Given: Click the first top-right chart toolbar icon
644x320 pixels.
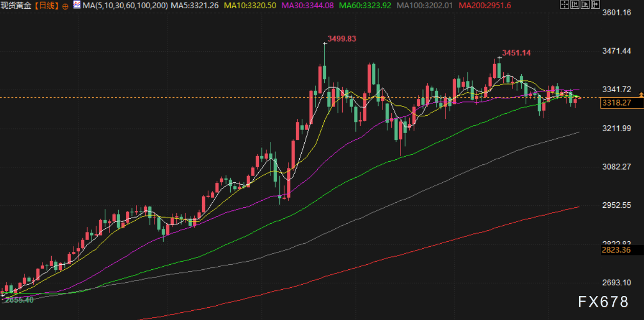Looking at the screenshot, I should 564,5.
